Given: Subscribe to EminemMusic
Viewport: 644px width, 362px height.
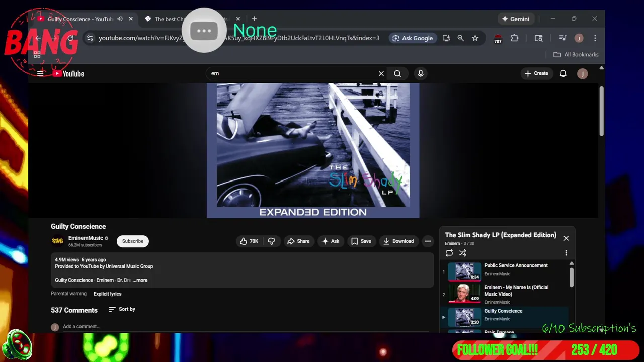Looking at the screenshot, I should (133, 241).
